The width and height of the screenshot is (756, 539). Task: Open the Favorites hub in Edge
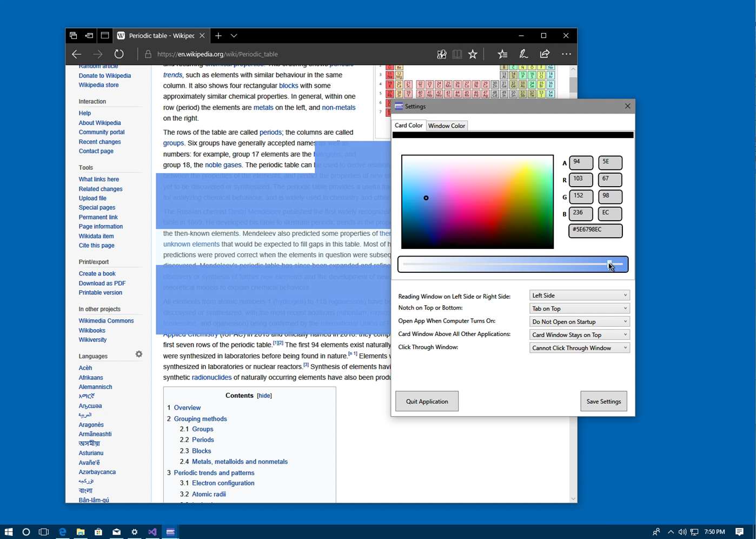[x=502, y=54]
